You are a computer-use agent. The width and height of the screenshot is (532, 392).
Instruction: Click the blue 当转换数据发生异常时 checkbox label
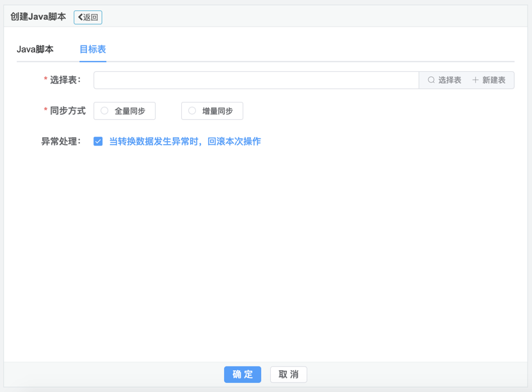[185, 142]
